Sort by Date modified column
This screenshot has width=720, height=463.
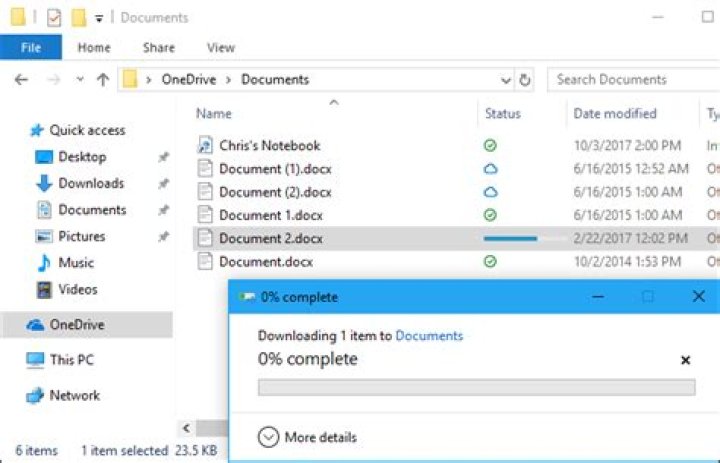(615, 113)
